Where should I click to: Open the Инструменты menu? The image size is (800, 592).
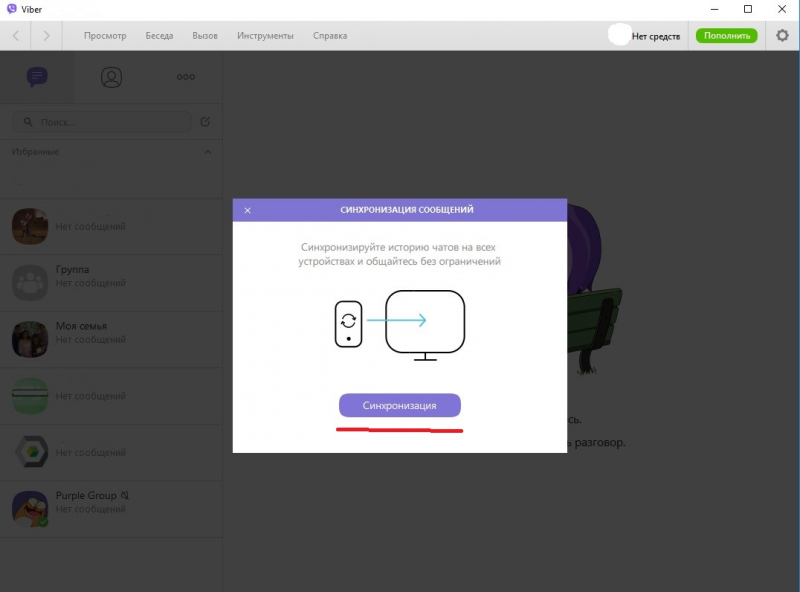tap(265, 36)
